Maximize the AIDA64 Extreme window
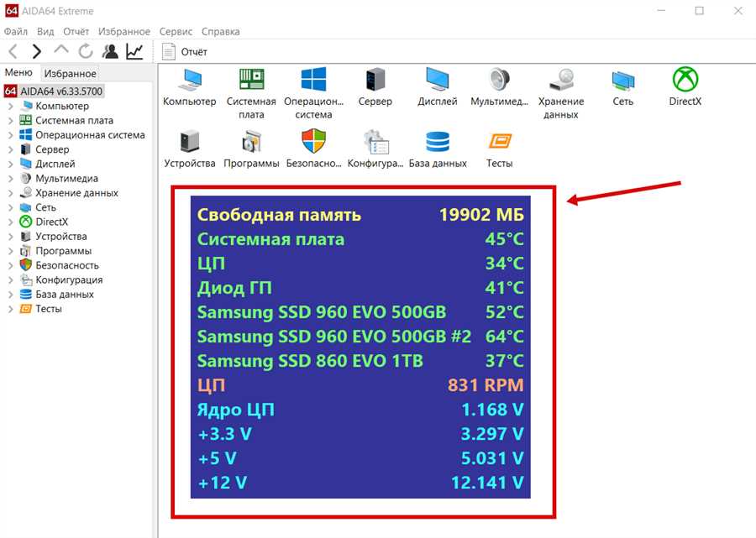 click(700, 11)
